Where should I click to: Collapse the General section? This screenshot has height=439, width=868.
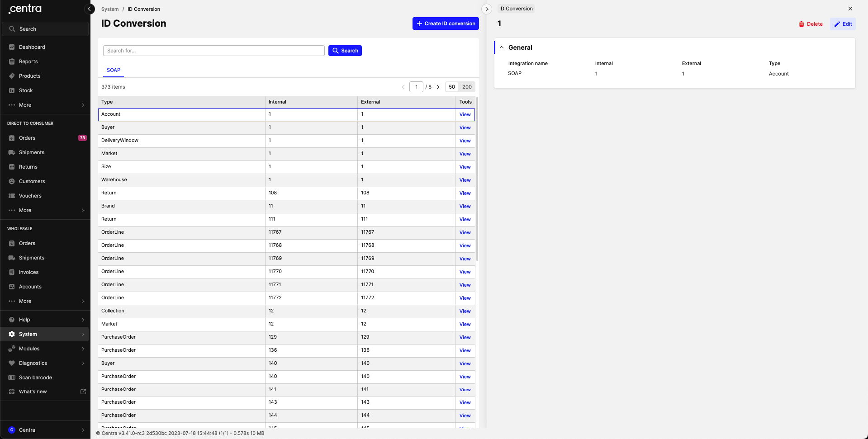pos(502,47)
